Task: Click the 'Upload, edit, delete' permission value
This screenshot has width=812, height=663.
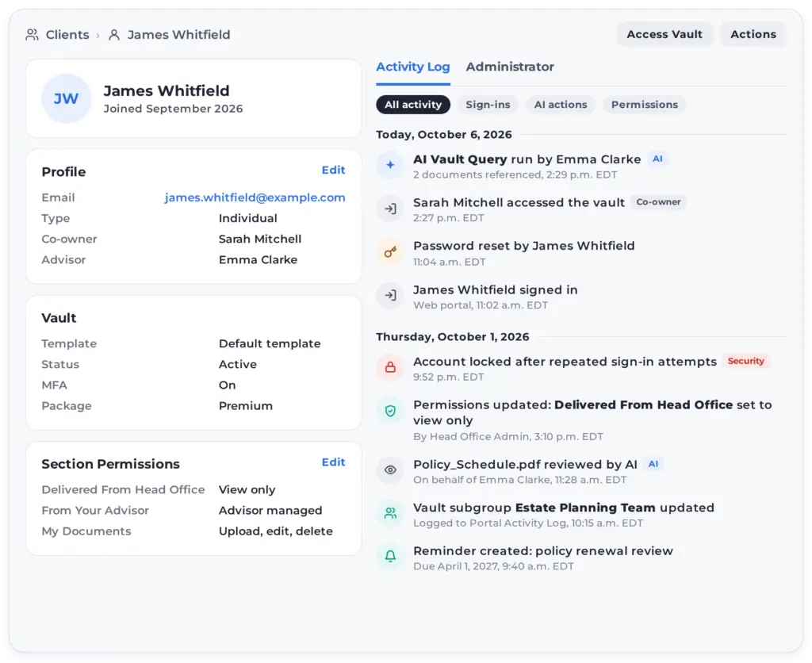Action: [275, 531]
